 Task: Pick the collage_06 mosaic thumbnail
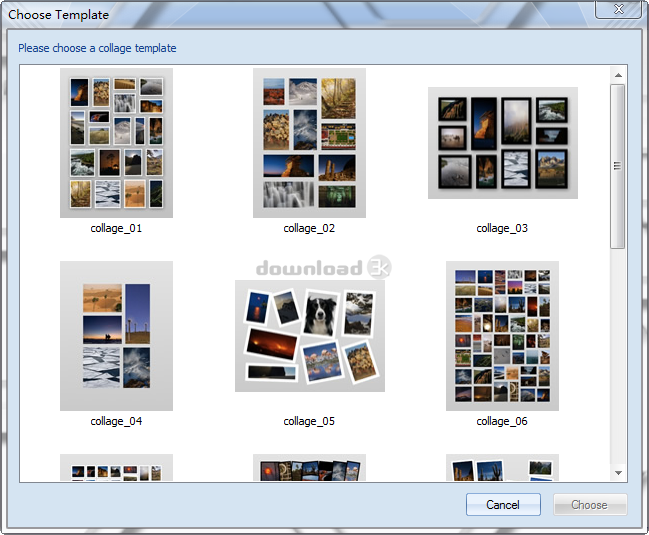(x=502, y=336)
